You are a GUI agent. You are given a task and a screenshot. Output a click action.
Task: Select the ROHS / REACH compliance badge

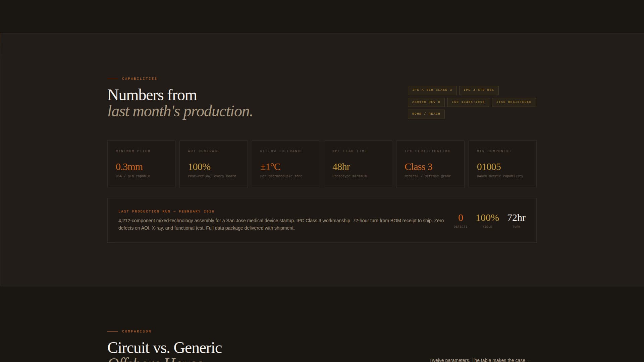tap(426, 114)
